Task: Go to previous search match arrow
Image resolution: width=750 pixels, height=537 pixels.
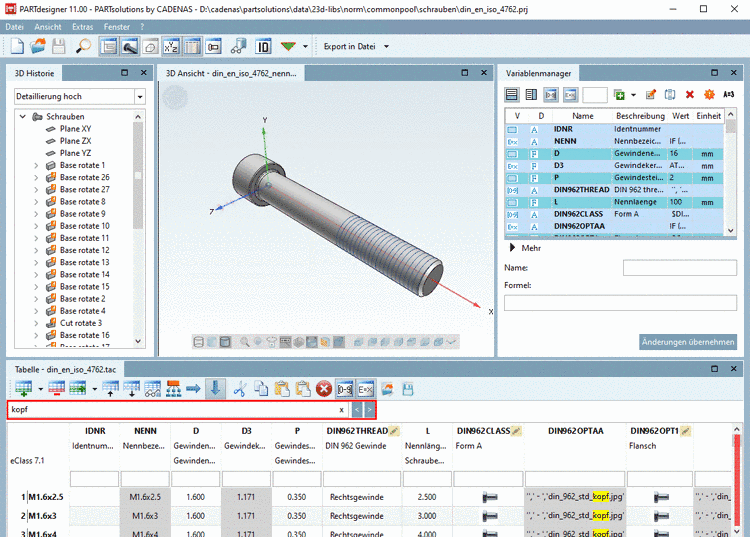Action: click(x=357, y=410)
